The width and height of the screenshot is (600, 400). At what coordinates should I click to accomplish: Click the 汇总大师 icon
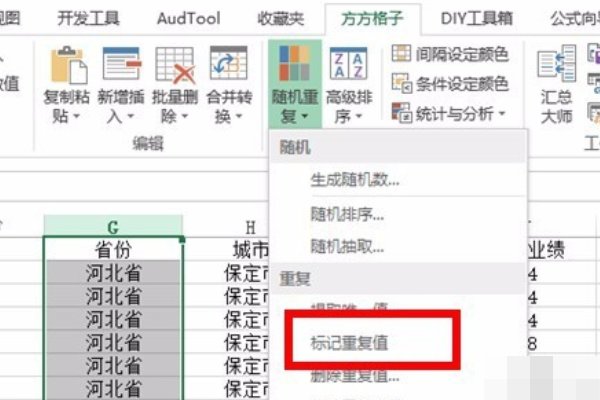557,64
